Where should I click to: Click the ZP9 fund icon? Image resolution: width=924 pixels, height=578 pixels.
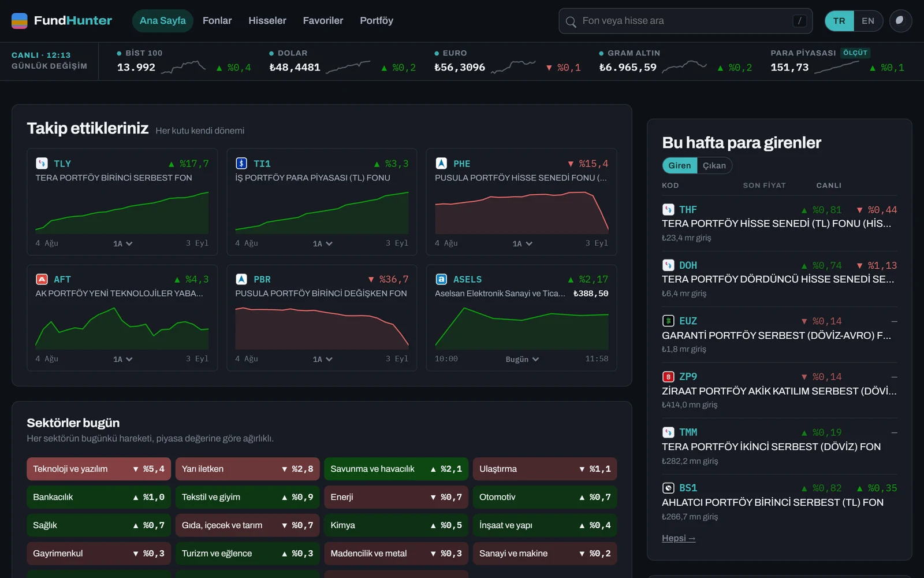point(668,376)
